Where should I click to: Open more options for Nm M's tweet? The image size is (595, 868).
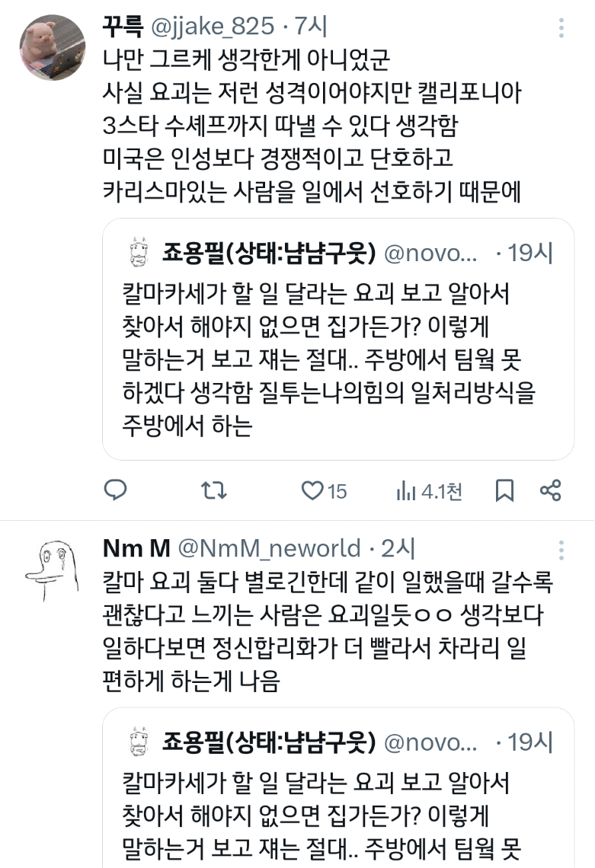click(x=561, y=550)
